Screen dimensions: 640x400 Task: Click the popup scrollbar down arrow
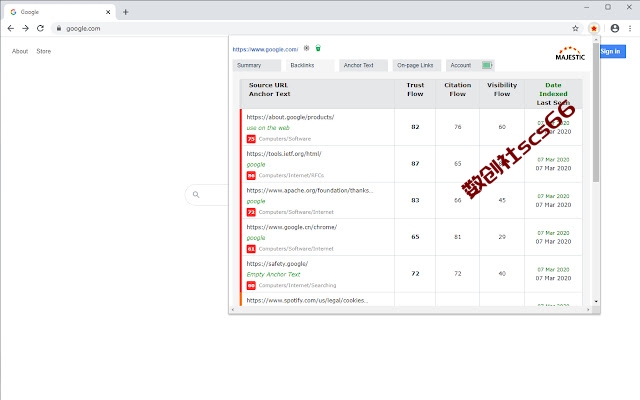pyautogui.click(x=596, y=302)
